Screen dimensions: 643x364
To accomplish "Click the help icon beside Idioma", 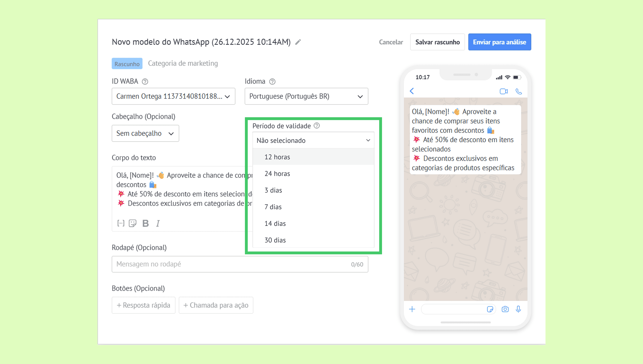I will (x=272, y=82).
